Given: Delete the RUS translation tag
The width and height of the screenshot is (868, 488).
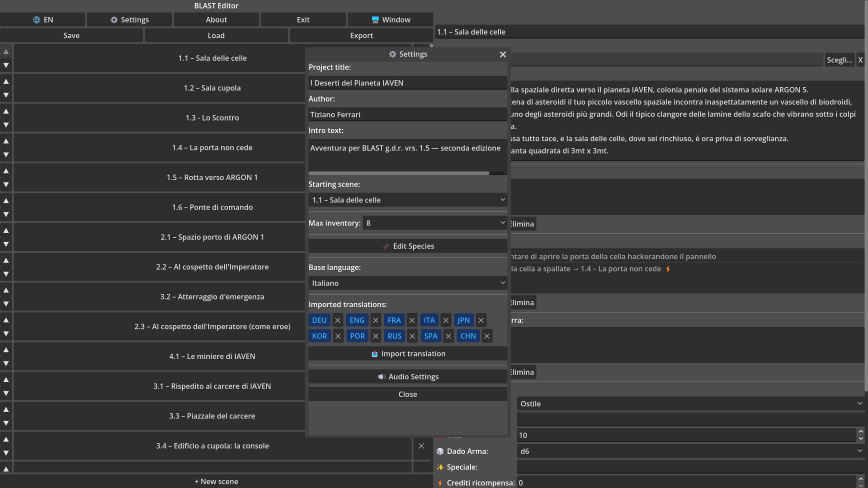Looking at the screenshot, I should click(412, 336).
